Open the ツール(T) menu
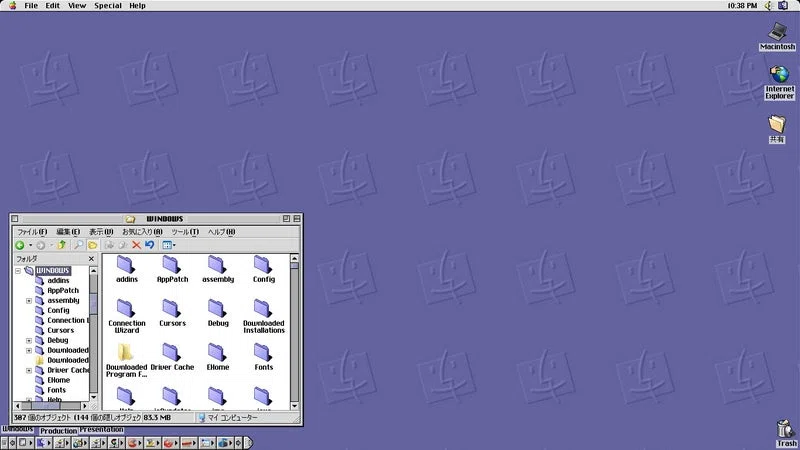800x450 pixels. pyautogui.click(x=185, y=232)
